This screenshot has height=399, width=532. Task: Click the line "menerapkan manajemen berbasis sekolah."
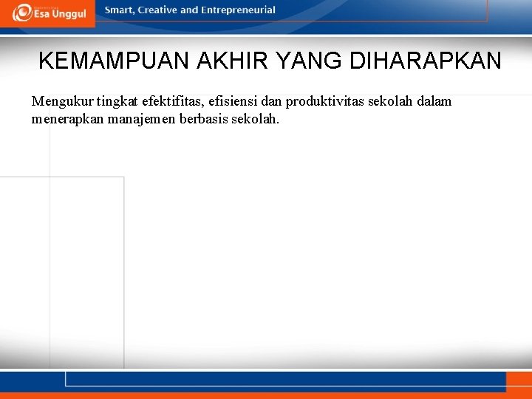(155, 119)
